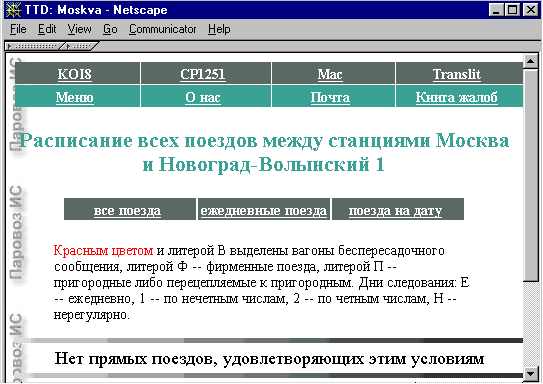Click the page heading Расписание всех поездов
Image resolution: width=543 pixels, height=384 pixels.
pos(264,152)
